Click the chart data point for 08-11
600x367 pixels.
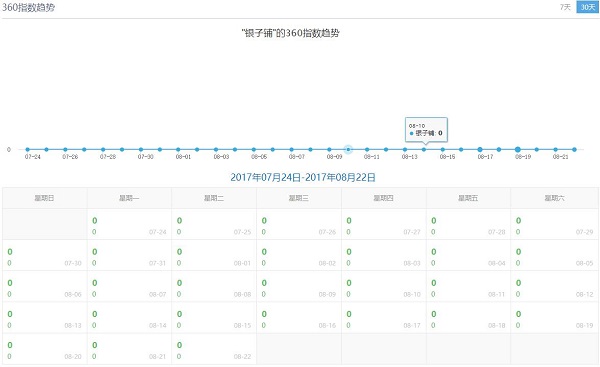[x=367, y=150]
